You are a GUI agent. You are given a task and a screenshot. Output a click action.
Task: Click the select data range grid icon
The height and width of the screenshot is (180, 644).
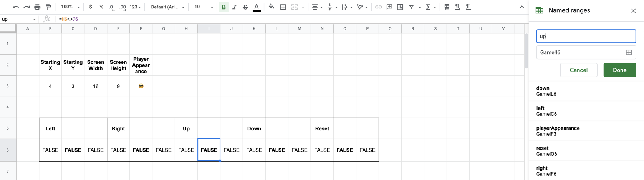click(x=629, y=52)
